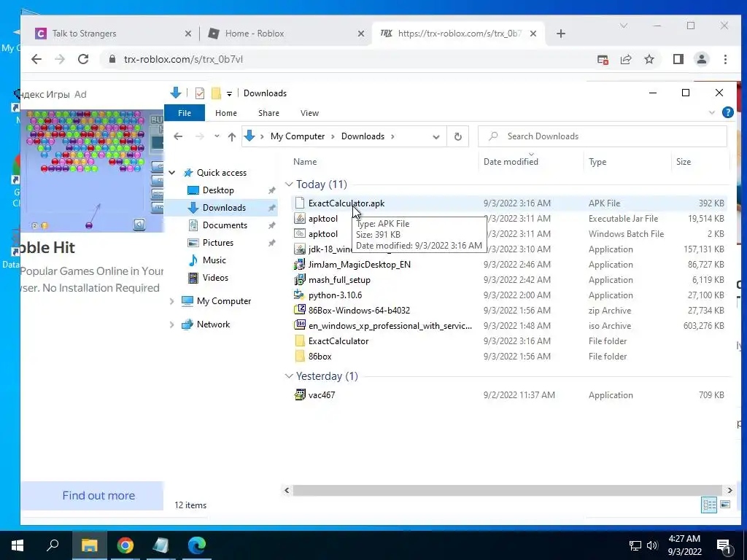Viewport: 747px width, 560px height.
Task: Click the horizontal scrollbar in file list
Action: click(508, 490)
